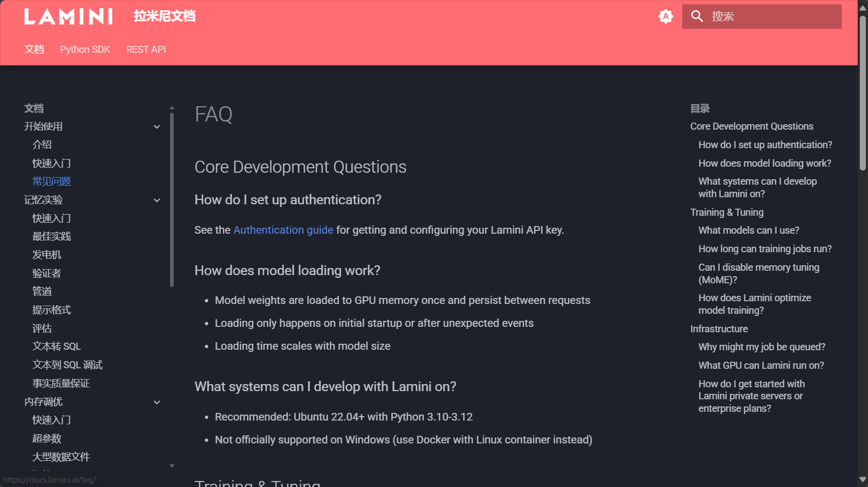Jump to Can I disable memory tuning (MoME)?
868x487 pixels.
(759, 273)
